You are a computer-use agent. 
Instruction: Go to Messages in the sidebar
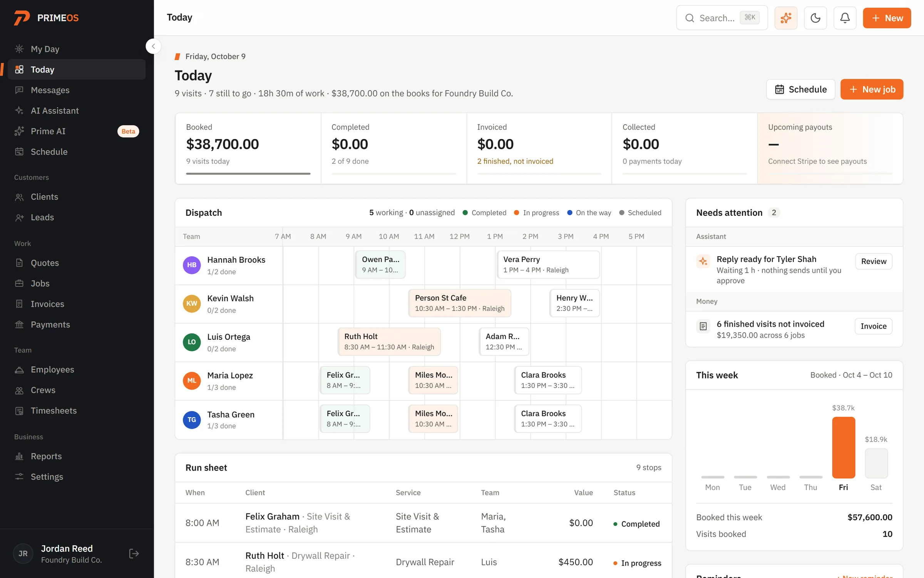[x=77, y=90]
